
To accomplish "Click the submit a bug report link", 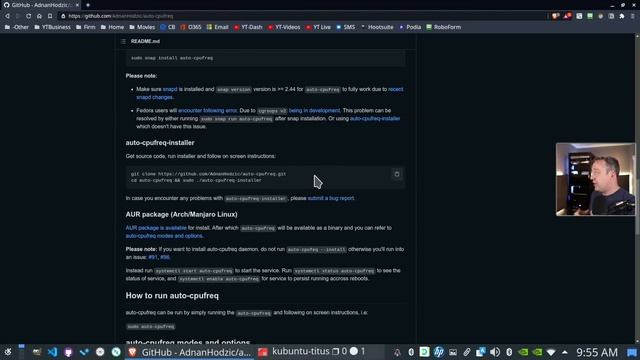I will pyautogui.click(x=331, y=198).
